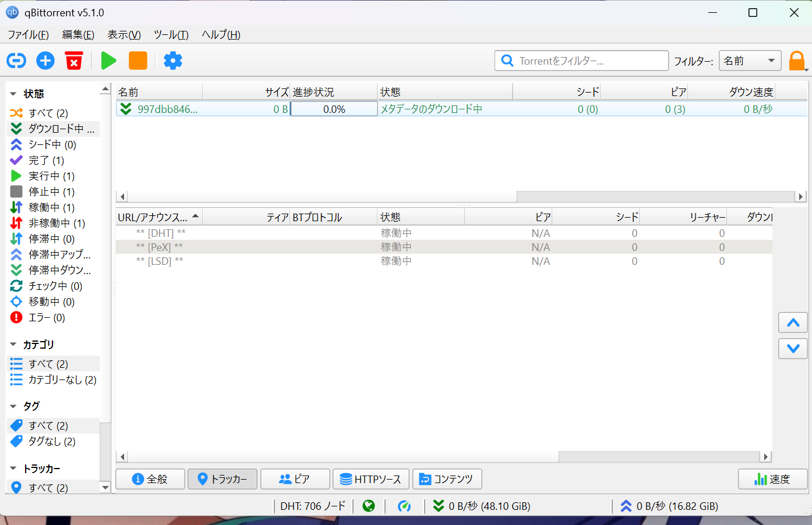Click the move tracker down arrow button
812x525 pixels.
click(793, 349)
